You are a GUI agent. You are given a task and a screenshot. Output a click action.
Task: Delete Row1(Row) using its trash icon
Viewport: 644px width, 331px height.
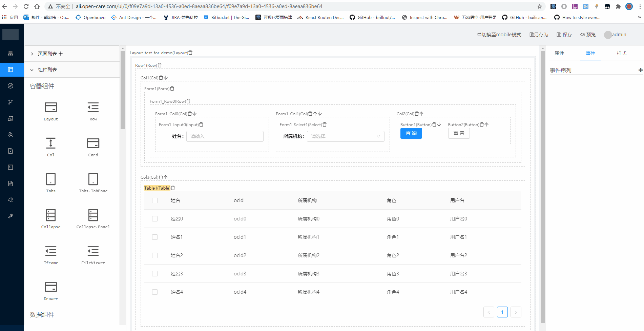tap(160, 65)
